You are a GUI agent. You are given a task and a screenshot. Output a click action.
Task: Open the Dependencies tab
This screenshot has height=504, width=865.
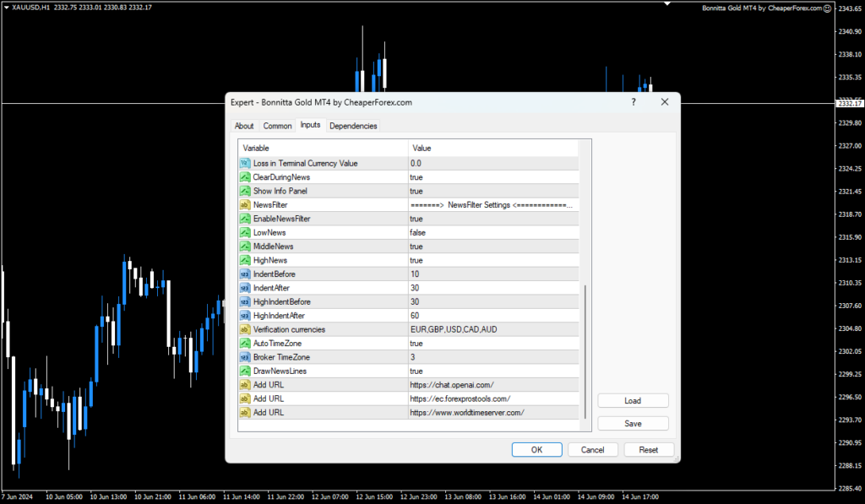tap(353, 125)
